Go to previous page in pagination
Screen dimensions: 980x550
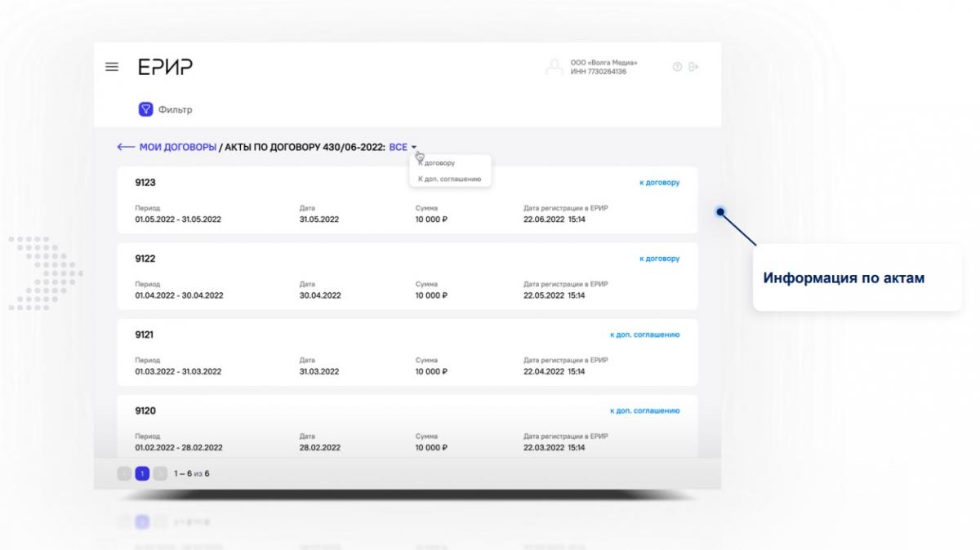[x=124, y=473]
